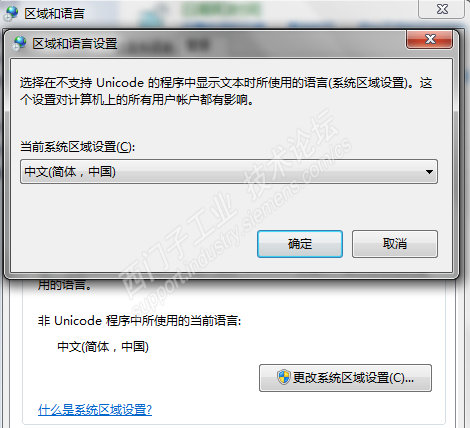Image resolution: width=470 pixels, height=428 pixels.
Task: Click globe icon beside 区域和语言 window title
Action: pyautogui.click(x=11, y=13)
